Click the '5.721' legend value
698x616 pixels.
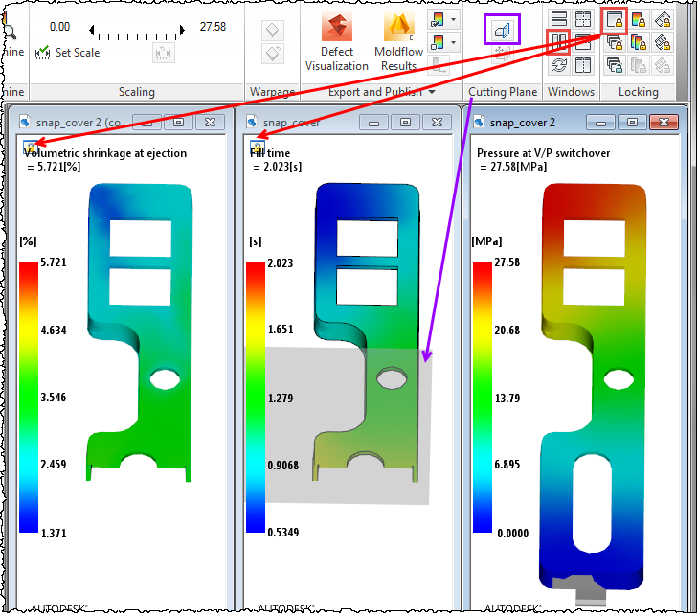point(54,262)
